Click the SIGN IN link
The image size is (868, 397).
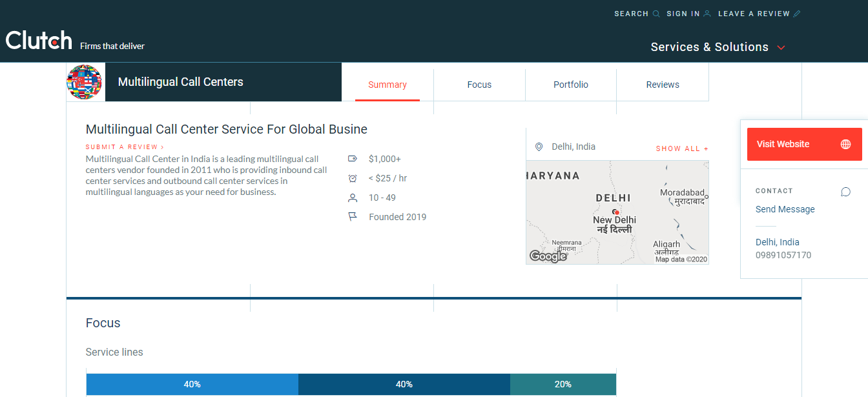(683, 14)
